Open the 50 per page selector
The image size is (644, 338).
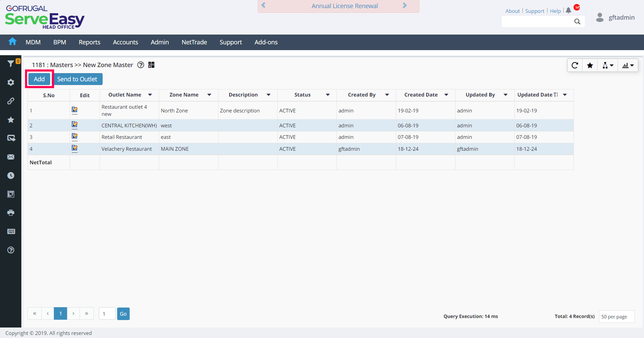pyautogui.click(x=617, y=316)
